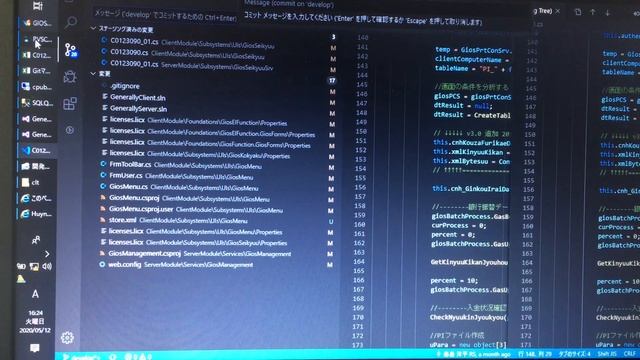Open staged C0123090.cs in the GiosSeikyuu folder

[216, 53]
